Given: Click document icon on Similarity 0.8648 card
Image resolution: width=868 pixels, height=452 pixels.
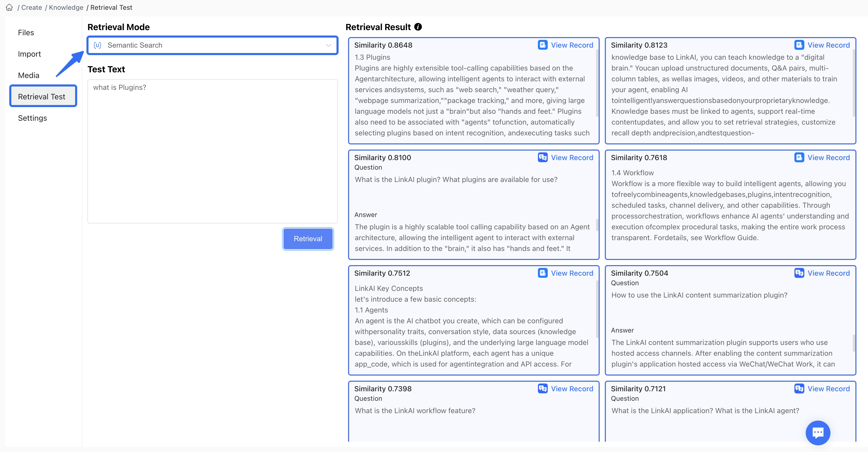Looking at the screenshot, I should point(543,45).
